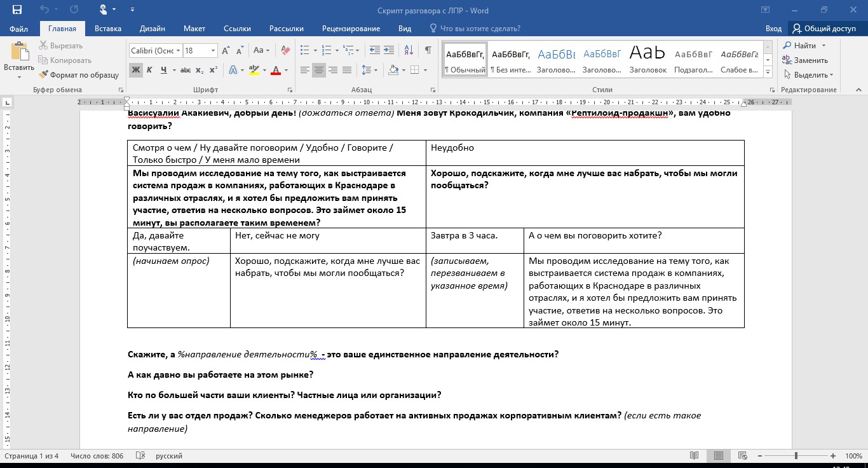Toggle Underline (Ч) formatting
Image resolution: width=868 pixels, height=468 pixels.
point(164,70)
